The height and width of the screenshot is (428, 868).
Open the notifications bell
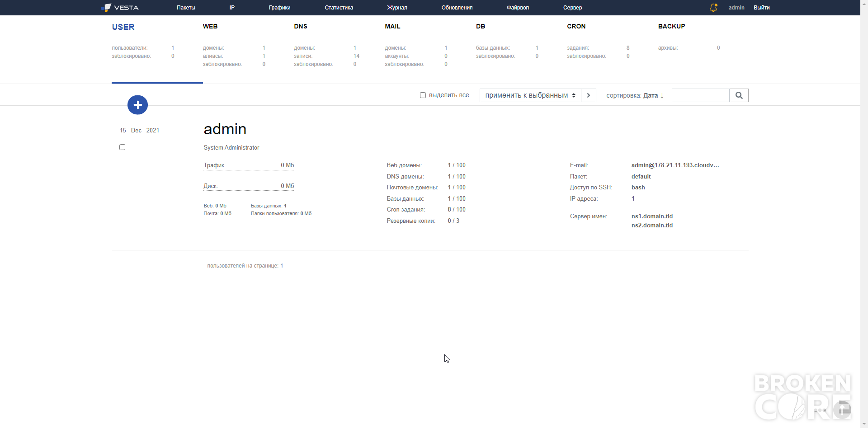point(713,8)
